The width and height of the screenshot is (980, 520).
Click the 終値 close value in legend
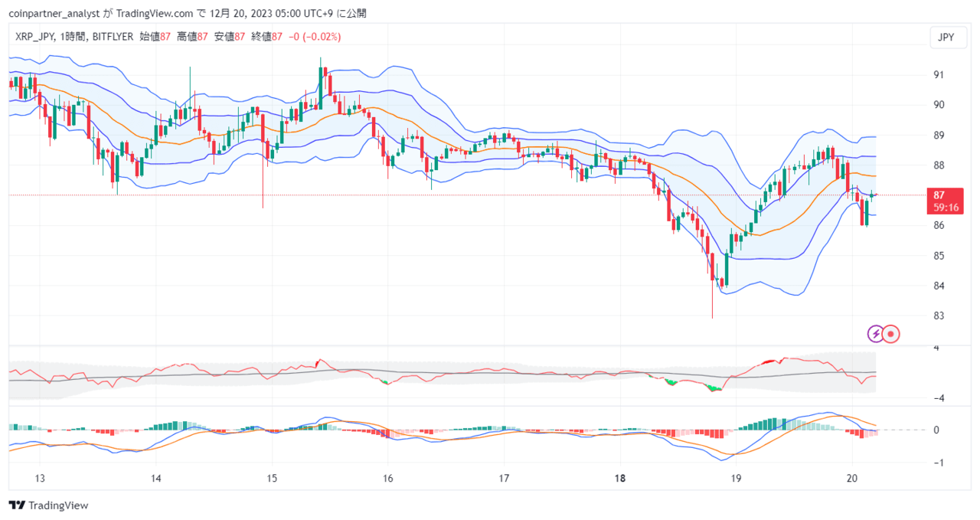coord(267,36)
